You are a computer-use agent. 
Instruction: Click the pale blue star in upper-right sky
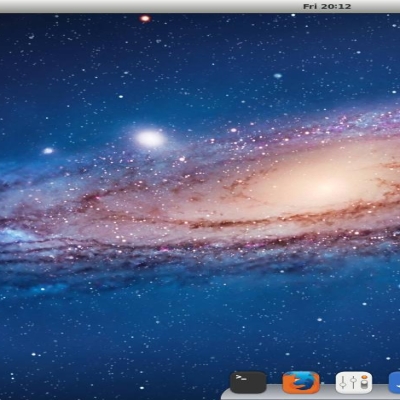278,76
